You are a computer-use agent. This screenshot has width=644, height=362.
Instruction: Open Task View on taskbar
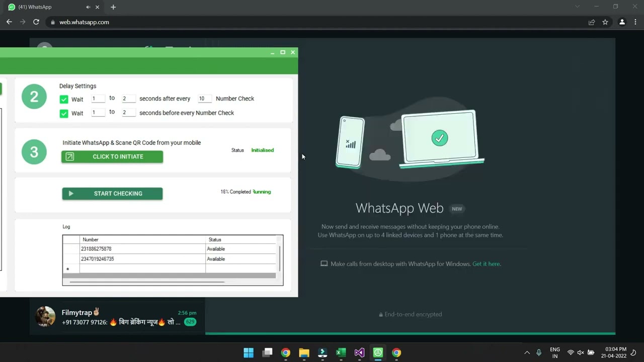tap(267, 352)
